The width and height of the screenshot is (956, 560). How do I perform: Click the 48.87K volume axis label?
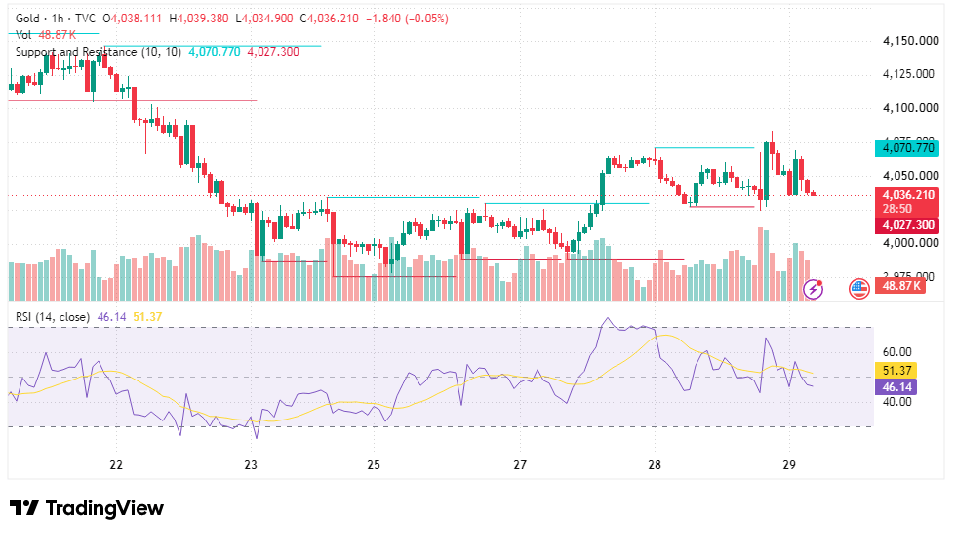pyautogui.click(x=899, y=286)
